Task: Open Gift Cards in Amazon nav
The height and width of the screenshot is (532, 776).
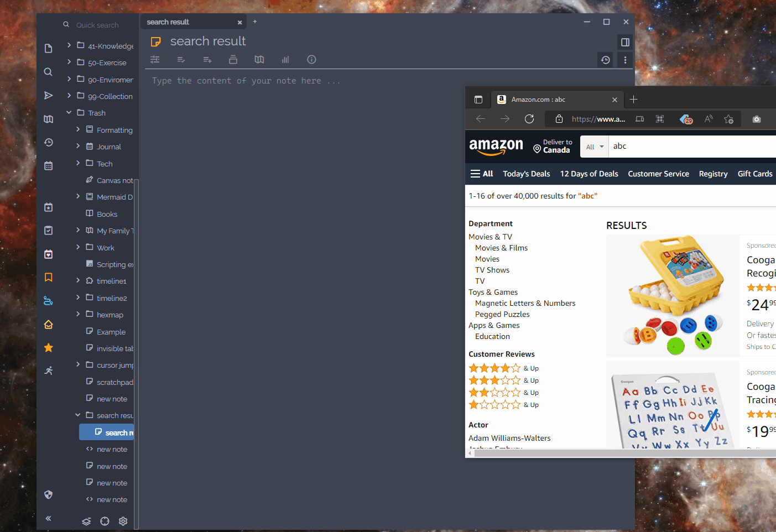Action: coord(755,174)
